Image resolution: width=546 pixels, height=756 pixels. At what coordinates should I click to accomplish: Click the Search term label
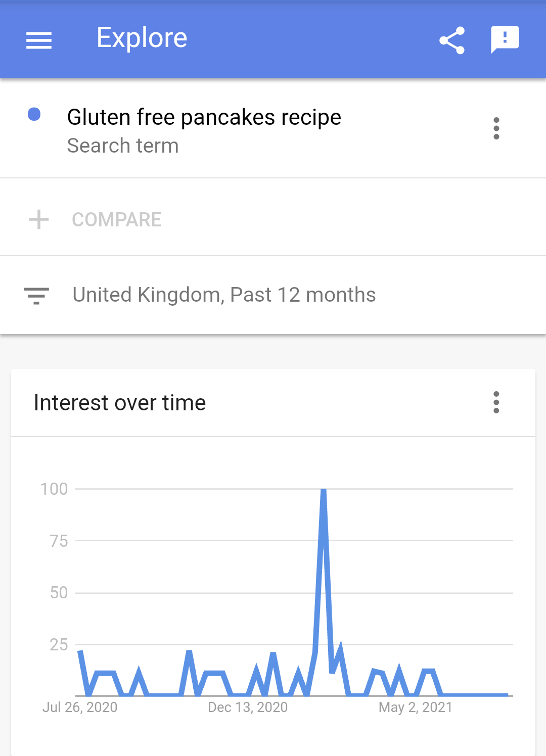(123, 146)
